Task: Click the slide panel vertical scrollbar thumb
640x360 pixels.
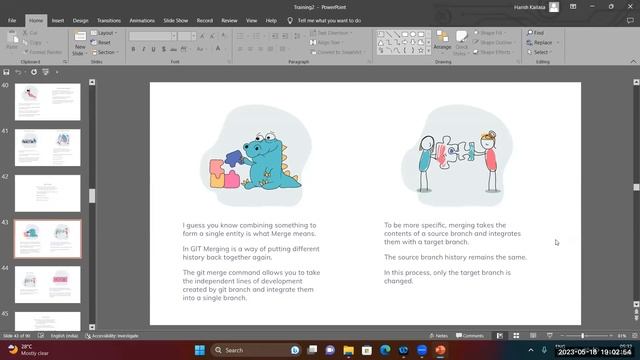Action: point(92,196)
